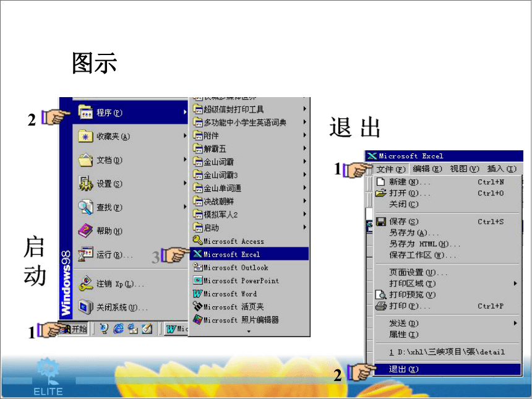Click the Microsoft 活页夹 binder icon
The image size is (532, 399).
[198, 306]
